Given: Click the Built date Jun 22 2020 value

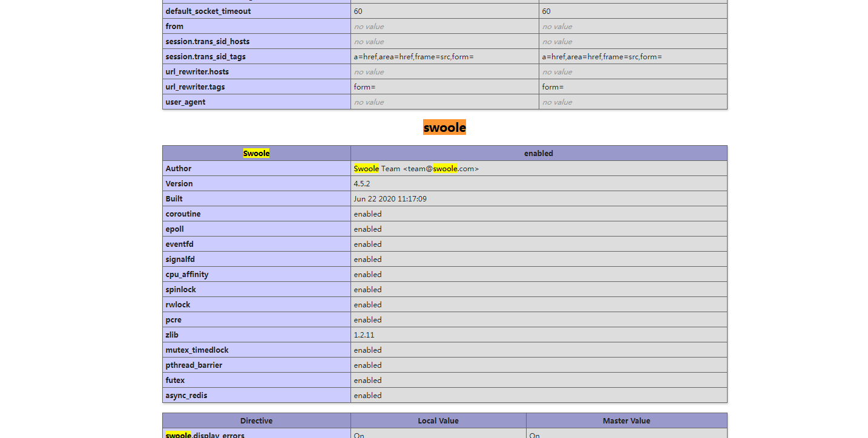Looking at the screenshot, I should (390, 199).
